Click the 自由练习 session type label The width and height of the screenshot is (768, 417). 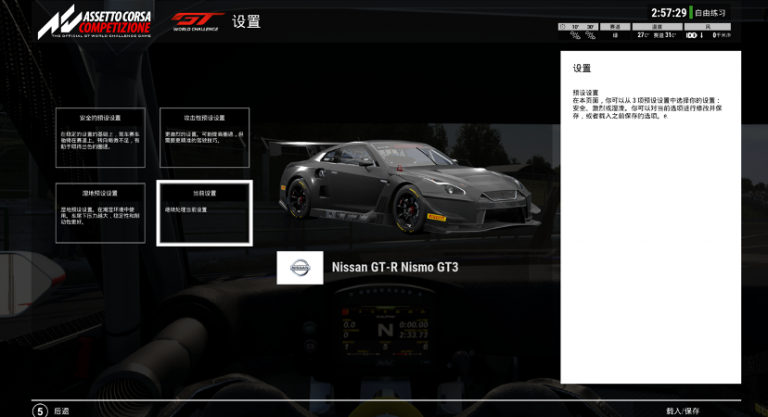tap(710, 13)
